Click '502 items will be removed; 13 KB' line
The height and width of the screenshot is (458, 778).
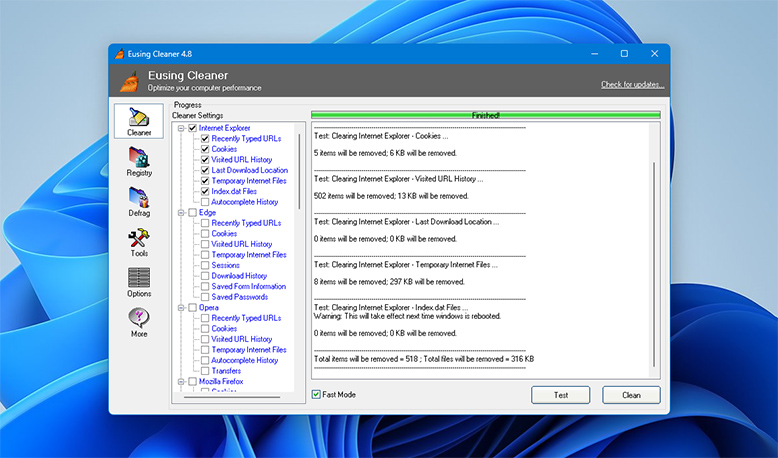(391, 196)
